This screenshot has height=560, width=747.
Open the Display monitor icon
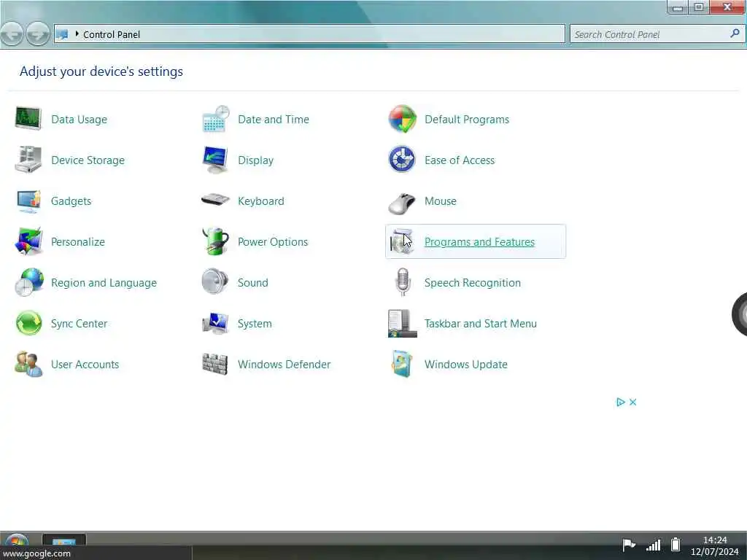[x=215, y=160]
